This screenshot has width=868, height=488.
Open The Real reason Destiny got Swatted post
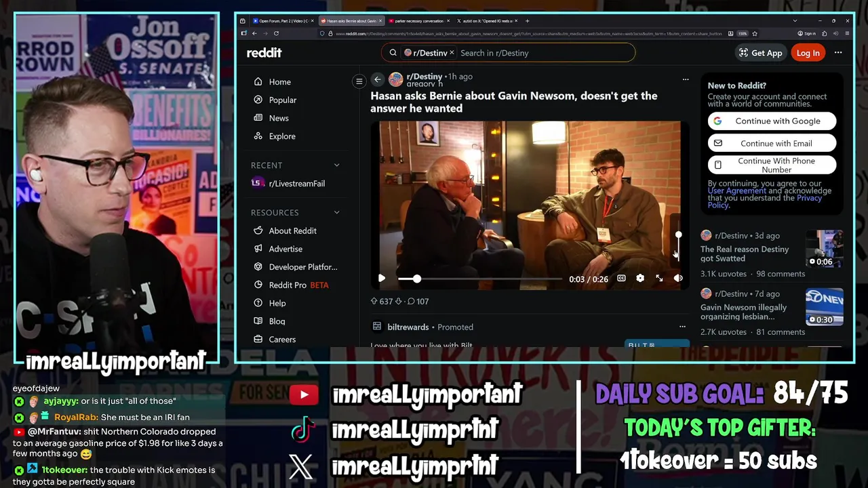click(x=745, y=254)
